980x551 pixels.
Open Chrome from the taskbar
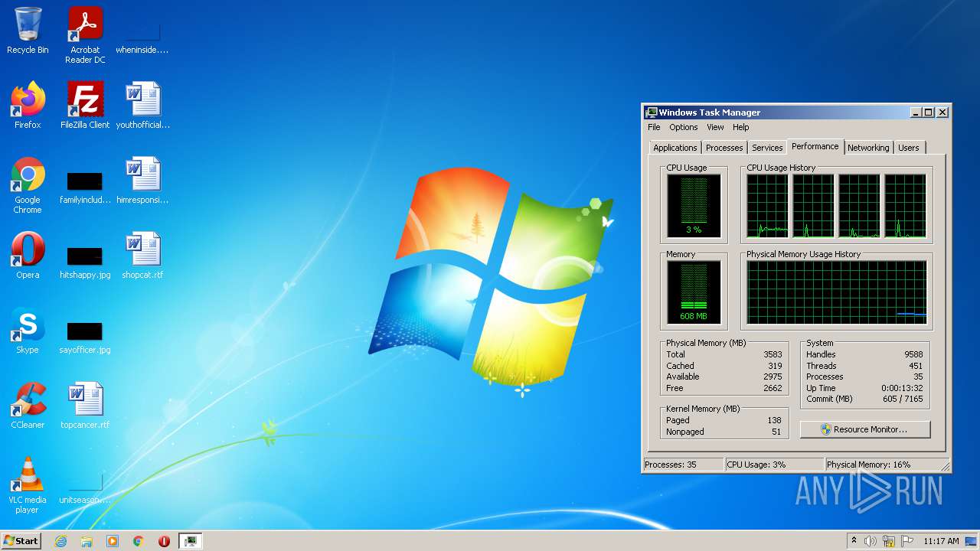click(139, 541)
